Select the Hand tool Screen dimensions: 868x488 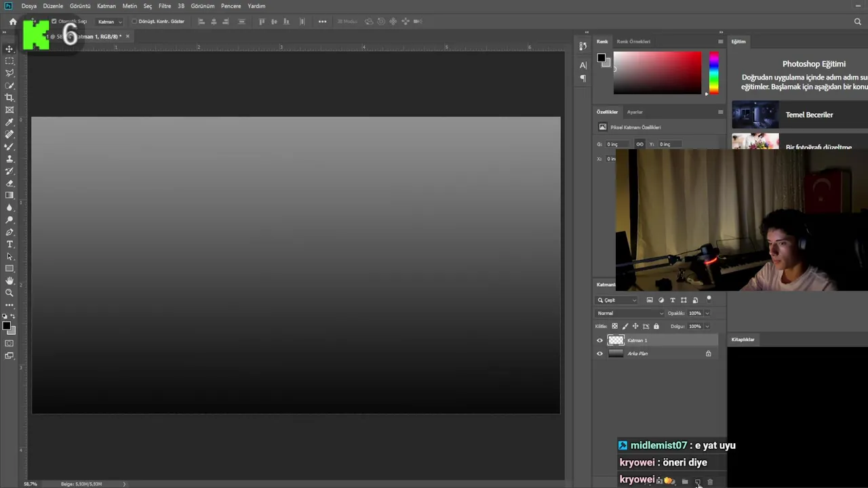[x=9, y=281]
